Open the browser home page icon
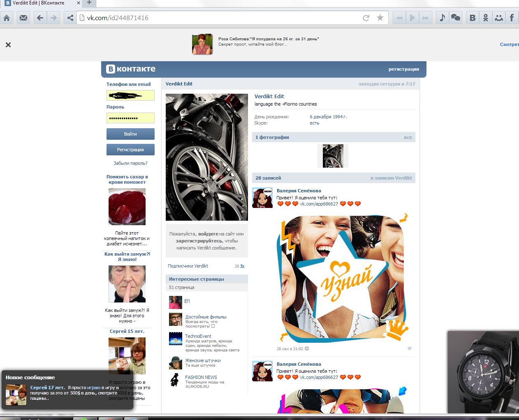 click(x=7, y=18)
